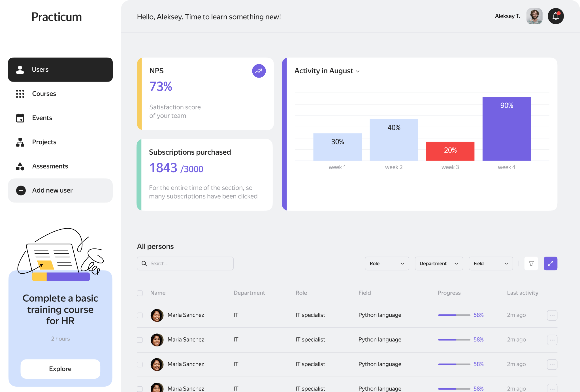The height and width of the screenshot is (392, 580).
Task: Click the plus icon for Add new user
Action: pos(21,191)
